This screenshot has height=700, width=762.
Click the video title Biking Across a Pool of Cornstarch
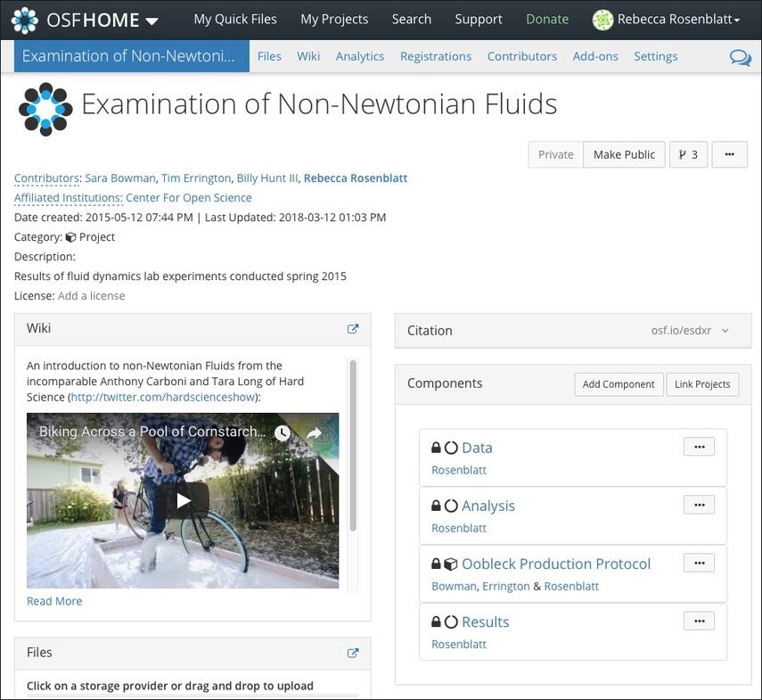tap(152, 432)
